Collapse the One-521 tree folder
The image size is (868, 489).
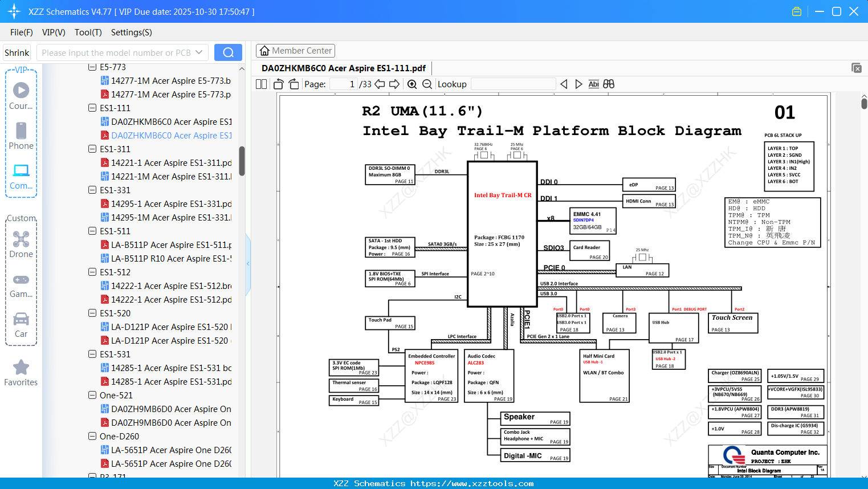(92, 396)
